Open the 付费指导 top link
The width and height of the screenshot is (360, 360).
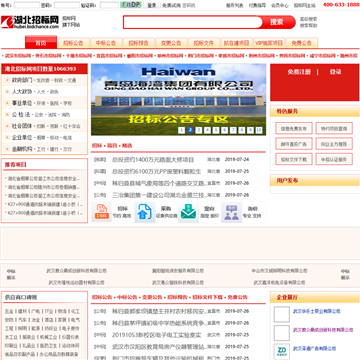(257, 6)
